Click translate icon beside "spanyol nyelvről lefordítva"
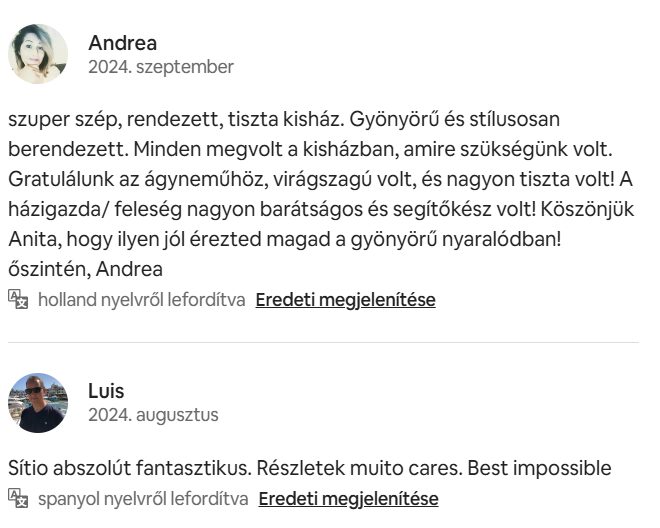Screen dimensions: 660x528 18,498
